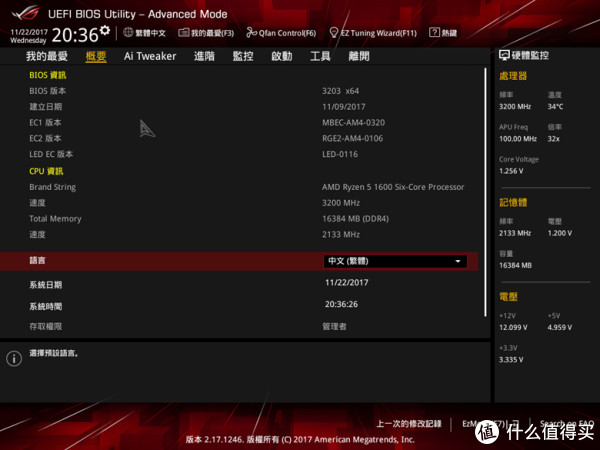Image resolution: width=600 pixels, height=450 pixels.
Task: Click the 硬體監控 monitor icon
Action: coord(504,55)
